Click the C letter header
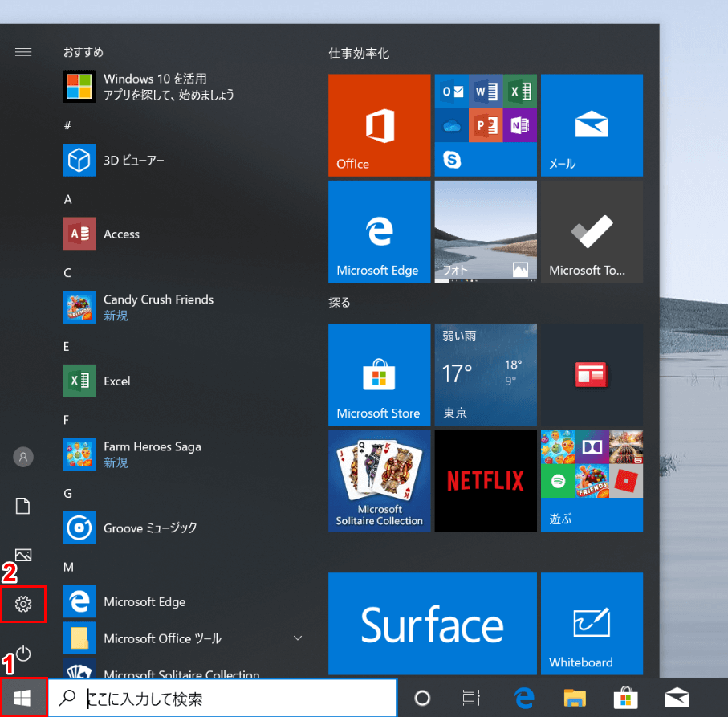The width and height of the screenshot is (728, 717). 67,273
